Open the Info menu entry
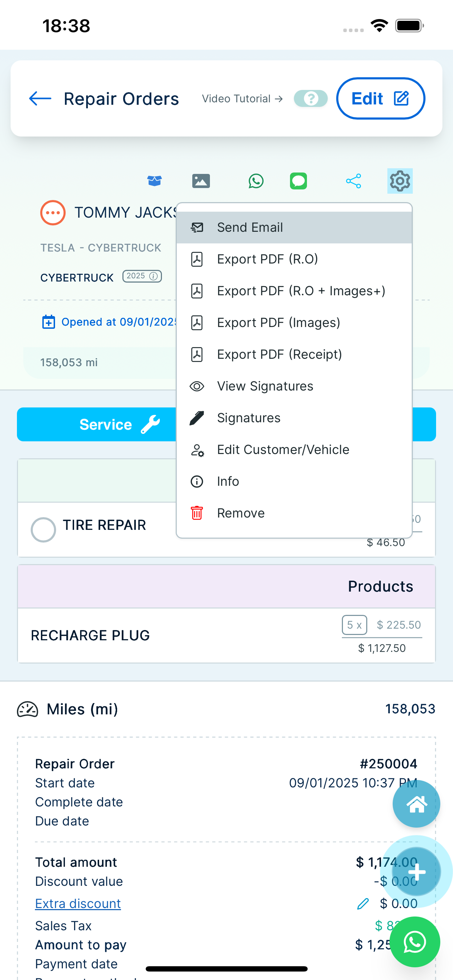Screen dimensions: 453x980 pos(294,481)
